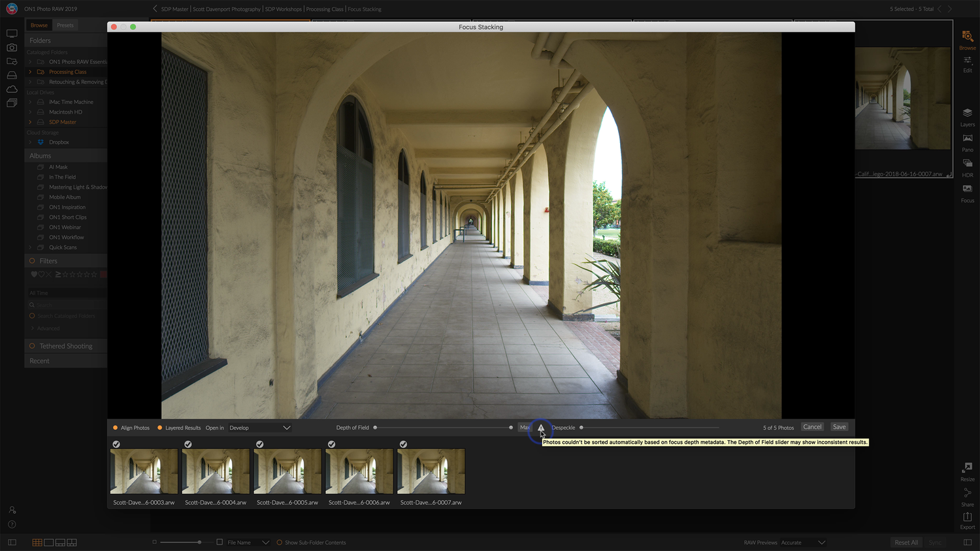The width and height of the screenshot is (980, 551).
Task: Select the Browse tab
Action: (38, 25)
